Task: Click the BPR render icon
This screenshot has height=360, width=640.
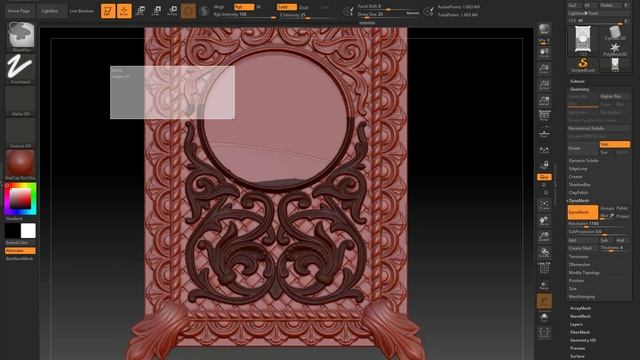Action: 544,29
